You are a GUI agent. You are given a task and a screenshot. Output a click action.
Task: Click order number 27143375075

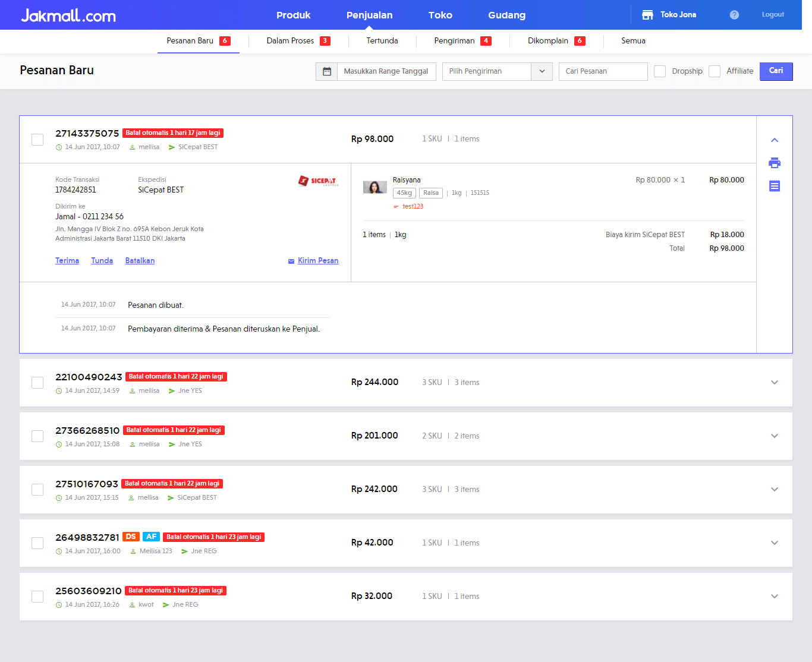tap(87, 134)
